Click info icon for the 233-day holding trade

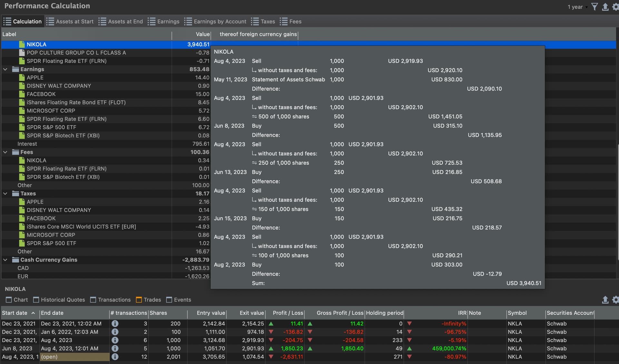[x=115, y=340]
